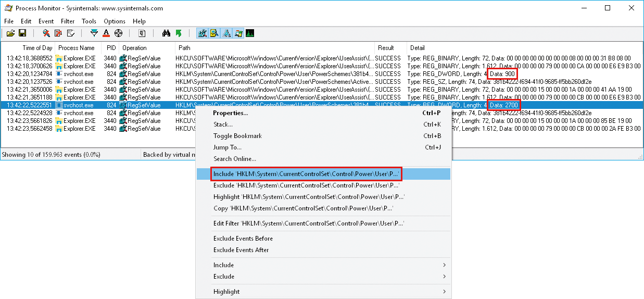
Task: Click the target crosshair Include Process icon
Action: point(118,33)
